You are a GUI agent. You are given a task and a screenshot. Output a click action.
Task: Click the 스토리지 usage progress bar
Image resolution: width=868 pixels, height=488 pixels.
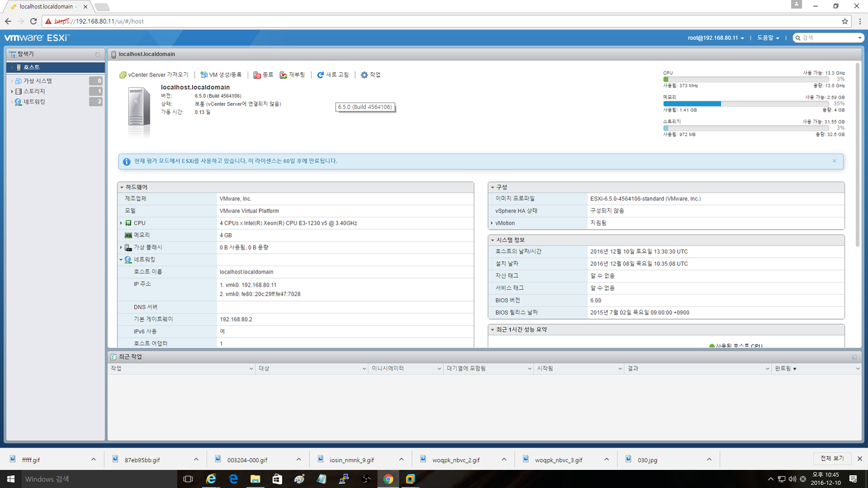pyautogui.click(x=746, y=128)
